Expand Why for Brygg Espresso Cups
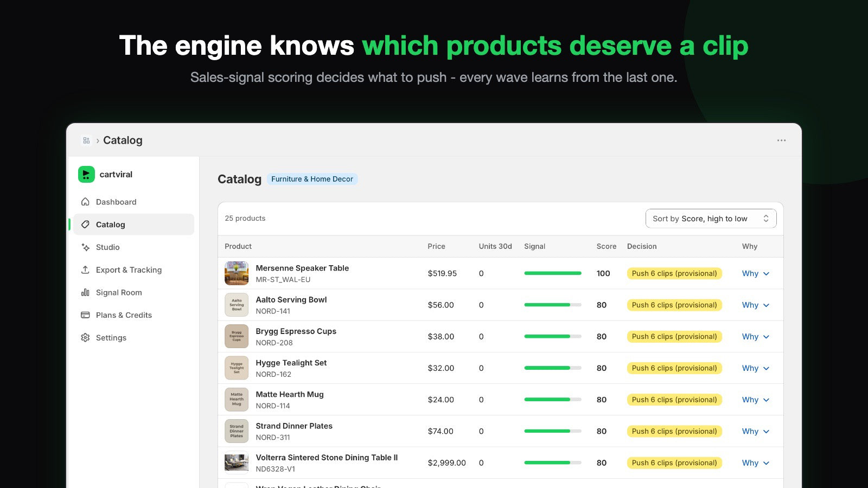Viewport: 868px width, 488px height. click(756, 337)
